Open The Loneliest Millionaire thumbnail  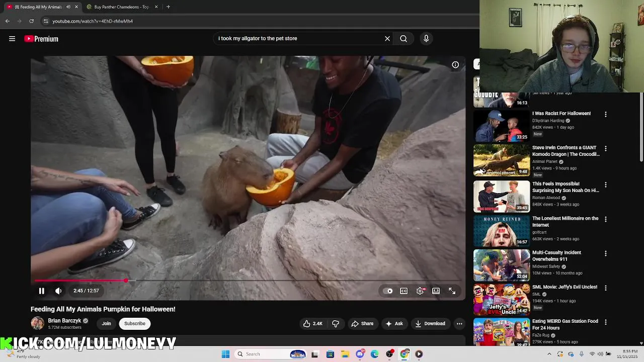tap(502, 231)
